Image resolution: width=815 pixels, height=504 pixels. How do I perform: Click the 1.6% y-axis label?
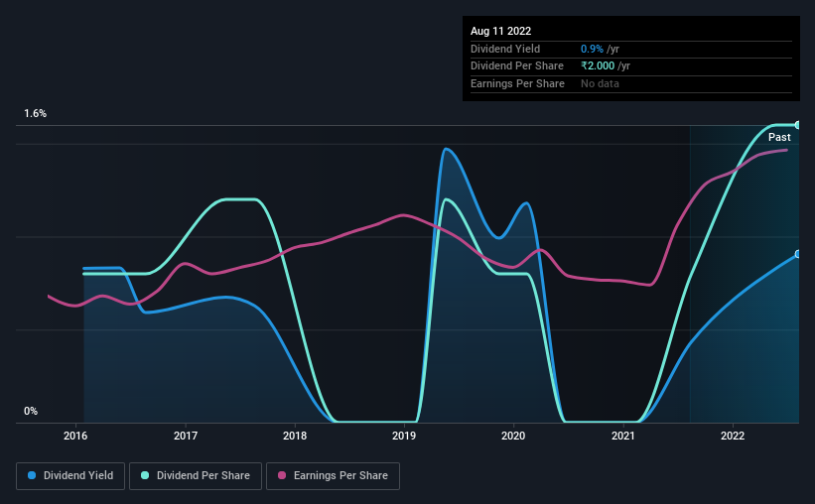[36, 113]
